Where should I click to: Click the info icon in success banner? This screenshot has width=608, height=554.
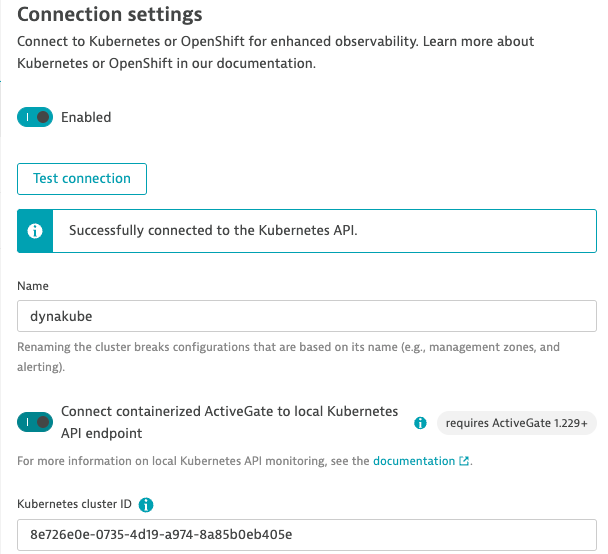[x=35, y=230]
